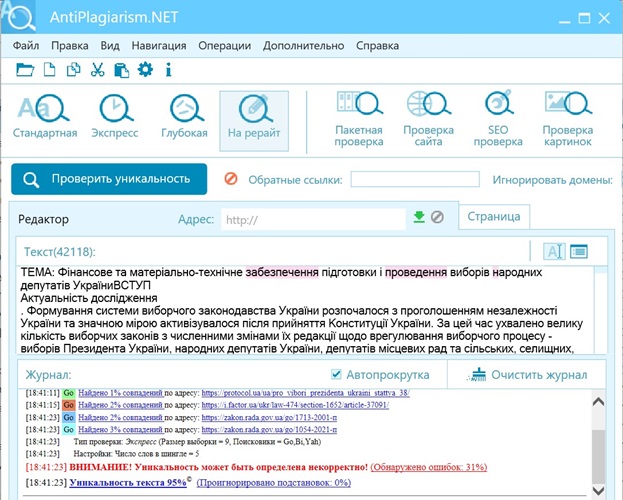Open the Дополнительно menu
Viewport: 623px width, 500px height.
pyautogui.click(x=304, y=45)
